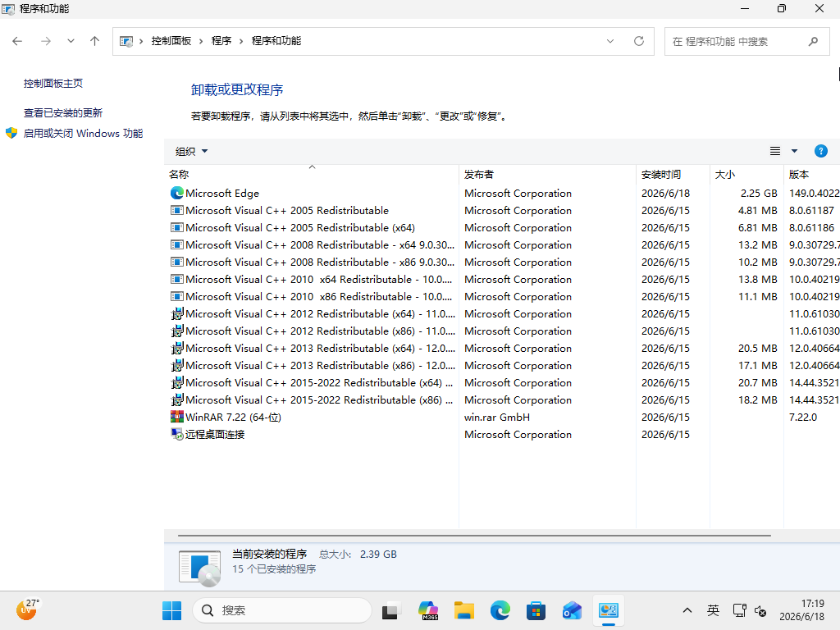Go back with the back arrow
840x630 pixels.
[x=17, y=41]
